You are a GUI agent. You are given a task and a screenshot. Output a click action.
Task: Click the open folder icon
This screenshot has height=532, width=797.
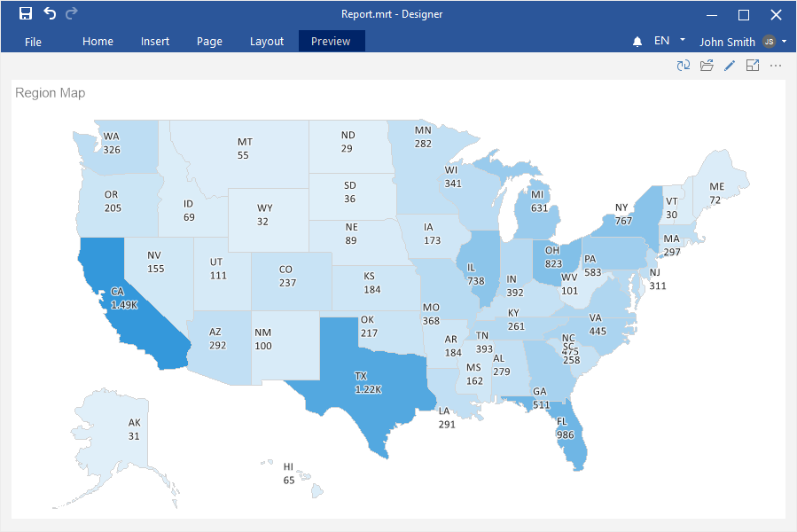pos(707,66)
